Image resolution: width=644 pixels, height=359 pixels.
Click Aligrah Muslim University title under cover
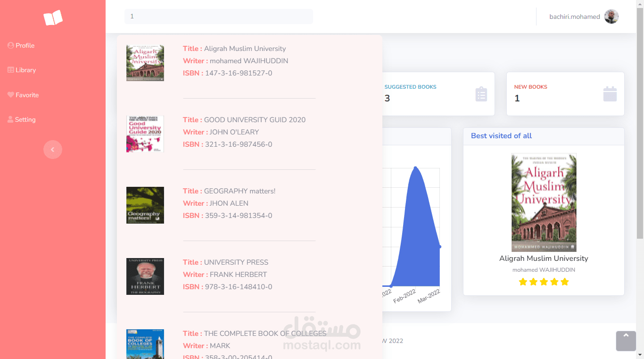coord(544,259)
